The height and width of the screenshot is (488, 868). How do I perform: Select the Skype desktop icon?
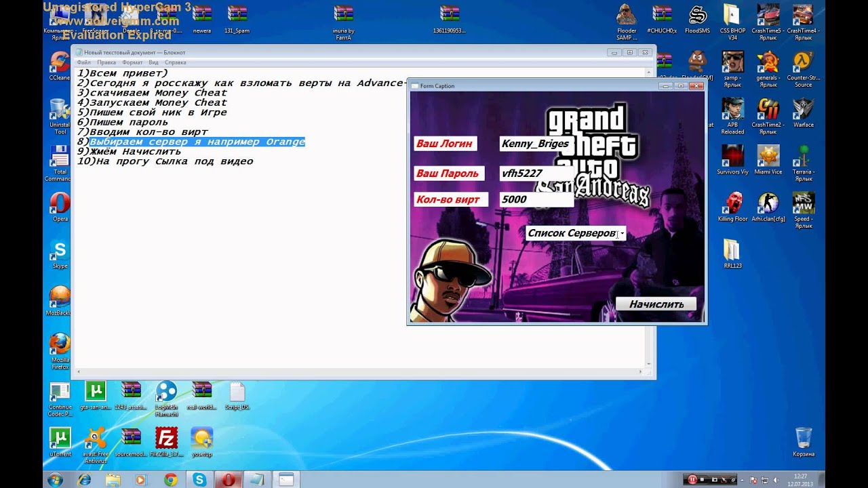point(60,254)
